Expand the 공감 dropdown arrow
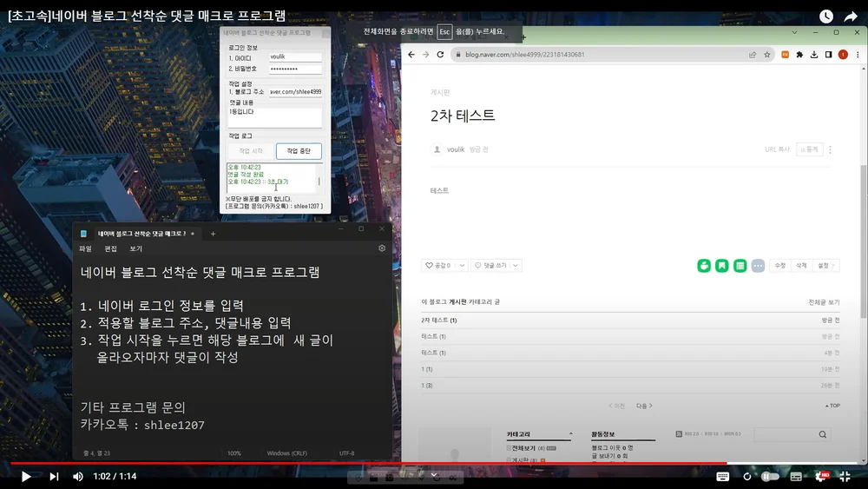Image resolution: width=868 pixels, height=489 pixels. pos(462,265)
